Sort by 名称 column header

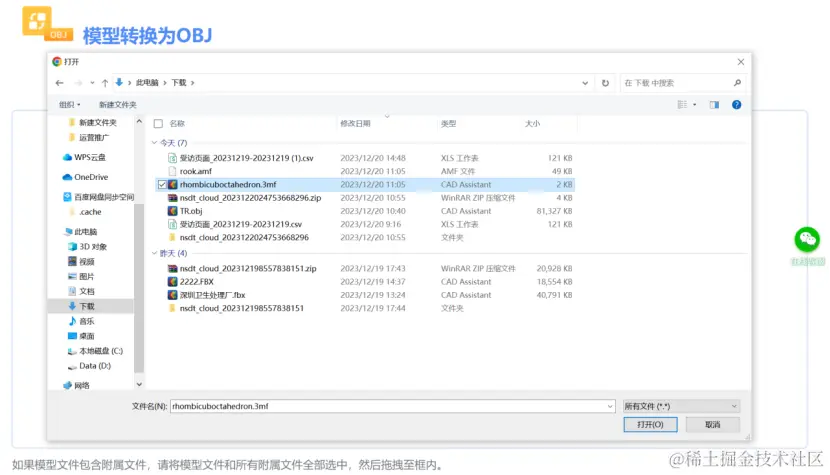point(177,124)
